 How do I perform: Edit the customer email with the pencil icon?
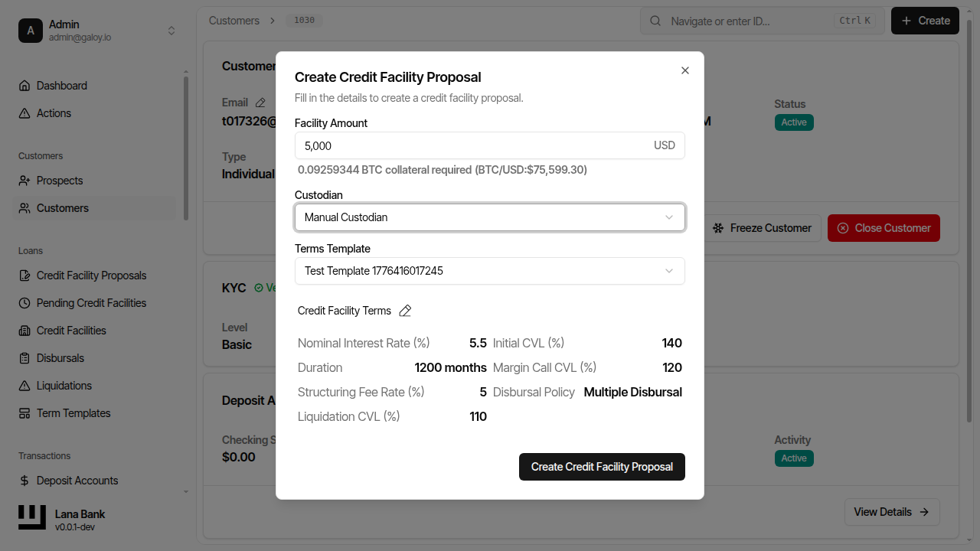[x=260, y=101]
